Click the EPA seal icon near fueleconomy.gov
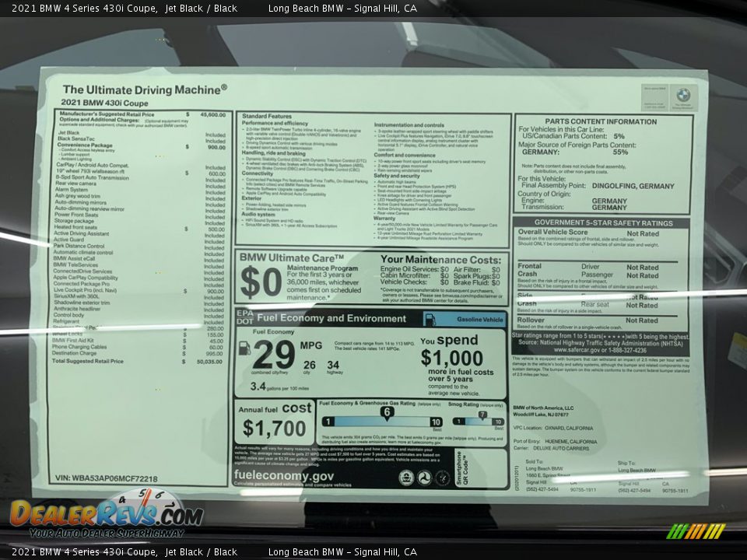 (x=406, y=478)
